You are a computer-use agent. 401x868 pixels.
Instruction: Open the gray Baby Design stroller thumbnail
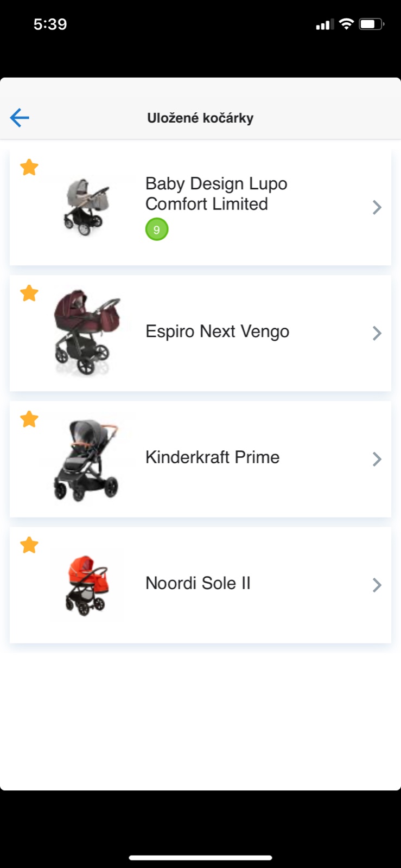86,207
